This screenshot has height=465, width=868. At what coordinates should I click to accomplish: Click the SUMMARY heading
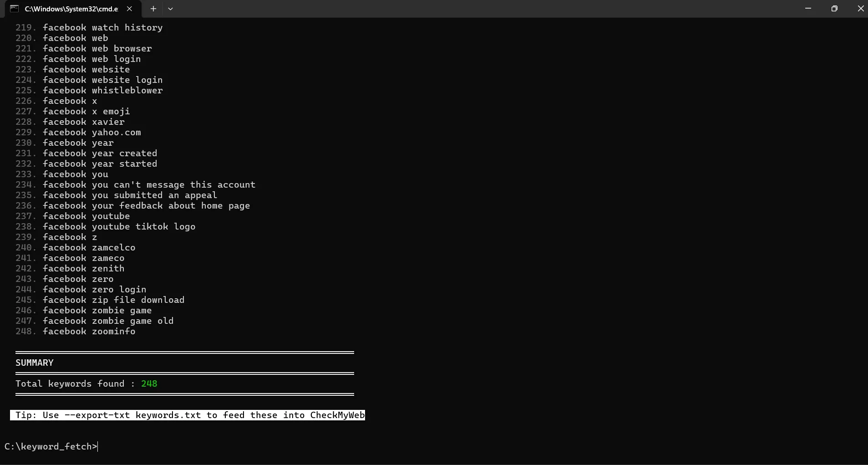(35, 363)
